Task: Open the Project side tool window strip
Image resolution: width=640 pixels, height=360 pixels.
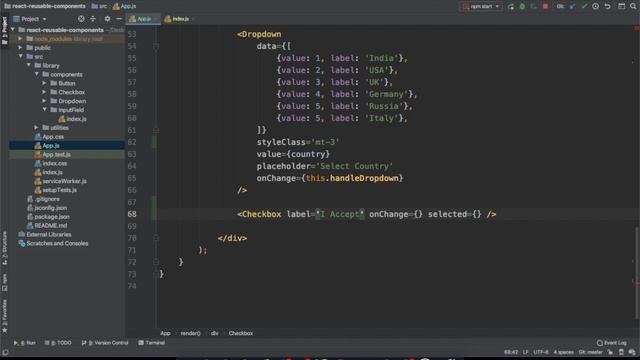Action: click(x=4, y=30)
